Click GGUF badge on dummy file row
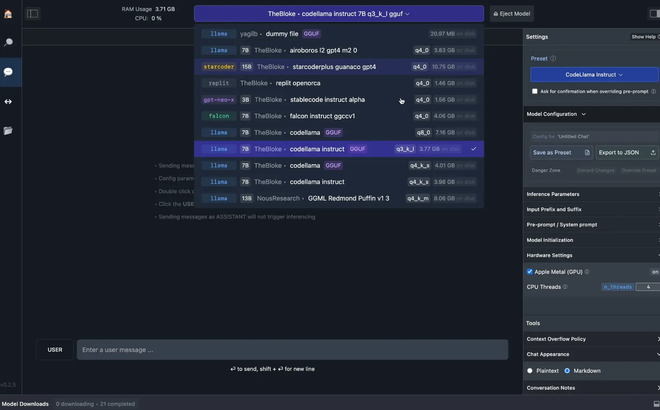 click(x=311, y=34)
